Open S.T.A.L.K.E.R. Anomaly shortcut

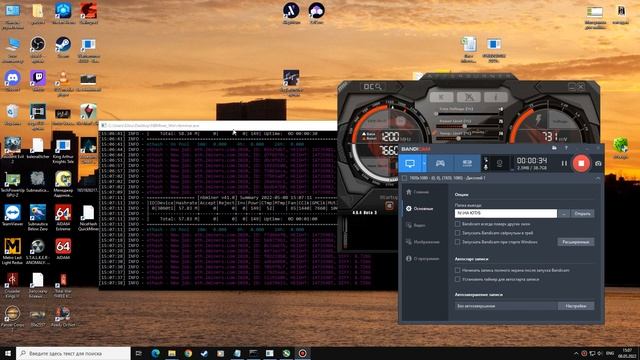point(38,252)
